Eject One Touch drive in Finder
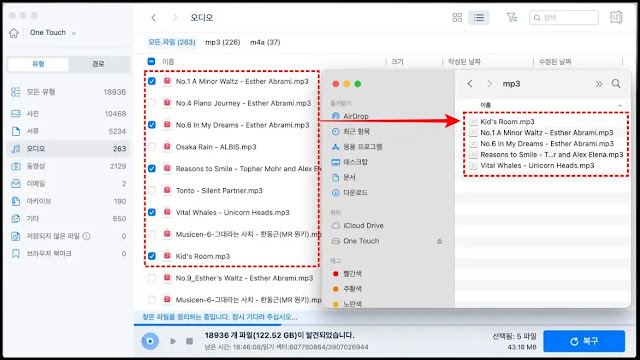This screenshot has height=360, width=640. pyautogui.click(x=440, y=241)
